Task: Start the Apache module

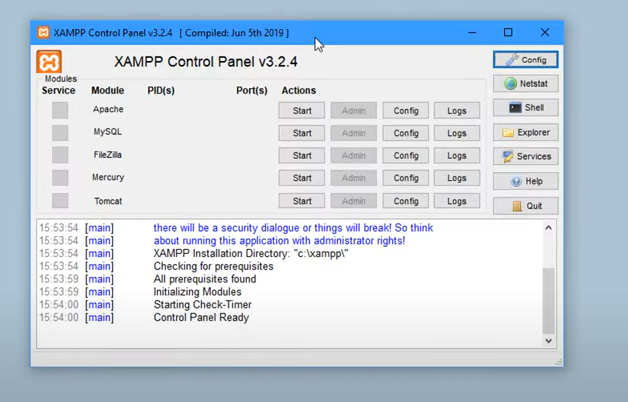Action: (x=302, y=111)
